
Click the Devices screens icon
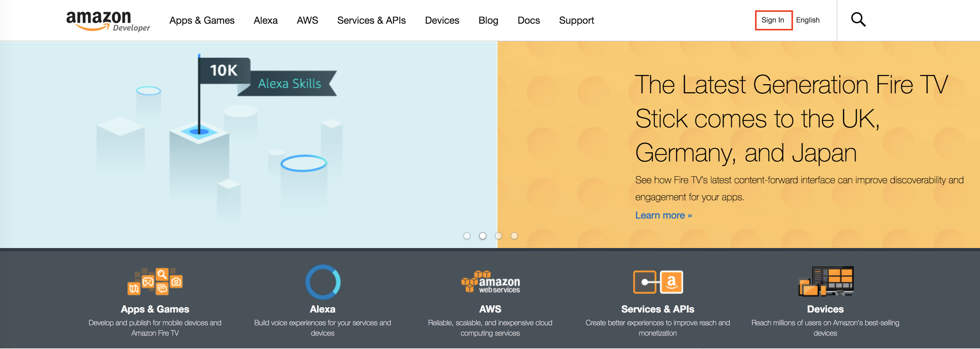point(825,281)
